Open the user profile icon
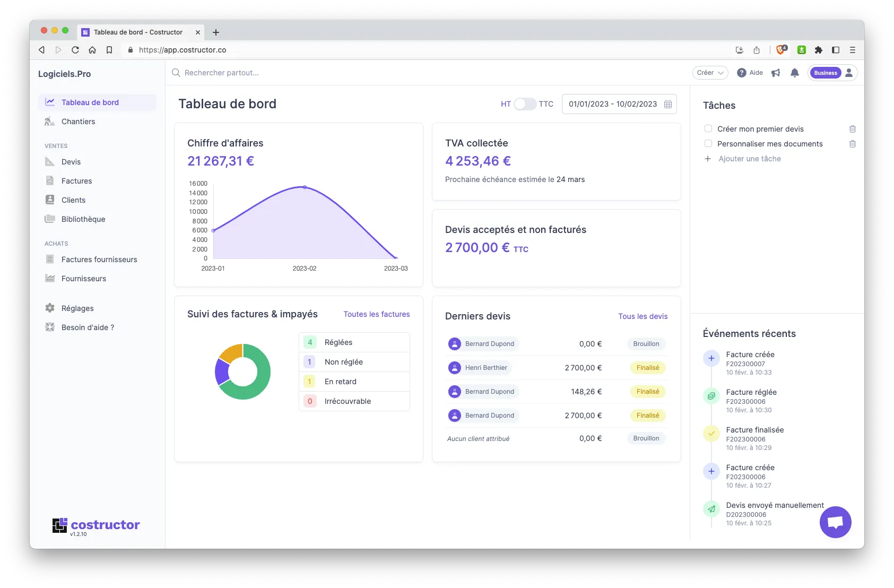 [x=849, y=73]
